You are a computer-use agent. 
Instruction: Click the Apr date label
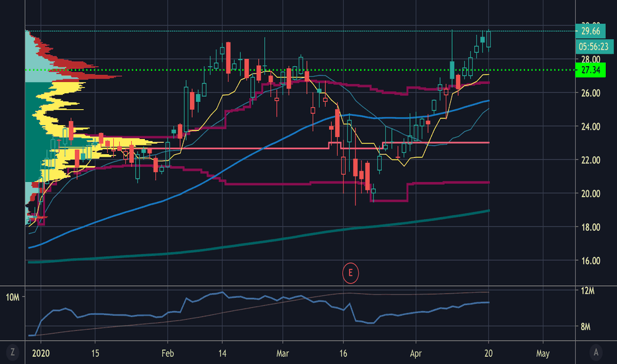pyautogui.click(x=416, y=353)
